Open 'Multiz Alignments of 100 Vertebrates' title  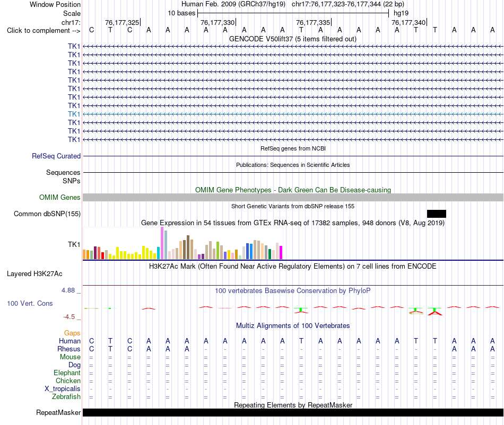293,326
